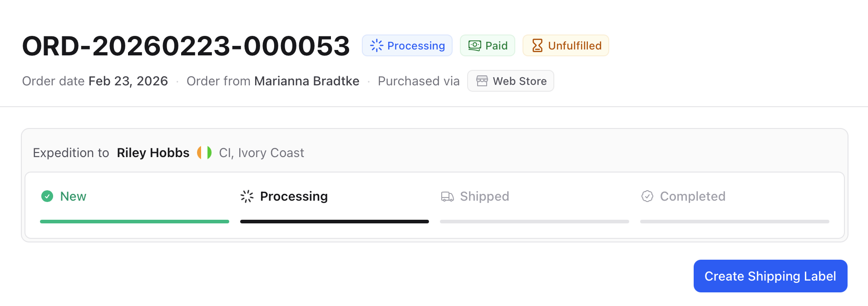Click the Paid cash icon
This screenshot has width=868, height=306.
[x=474, y=45]
